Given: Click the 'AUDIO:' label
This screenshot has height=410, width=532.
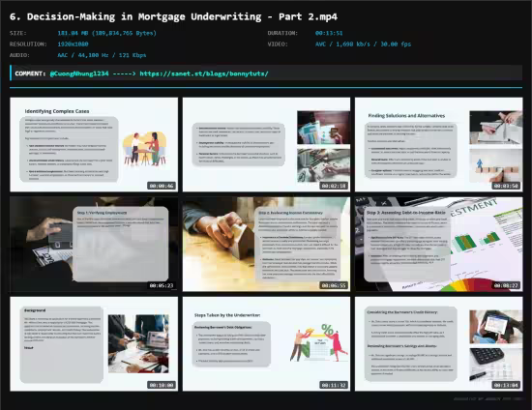Looking at the screenshot, I should (19, 55).
